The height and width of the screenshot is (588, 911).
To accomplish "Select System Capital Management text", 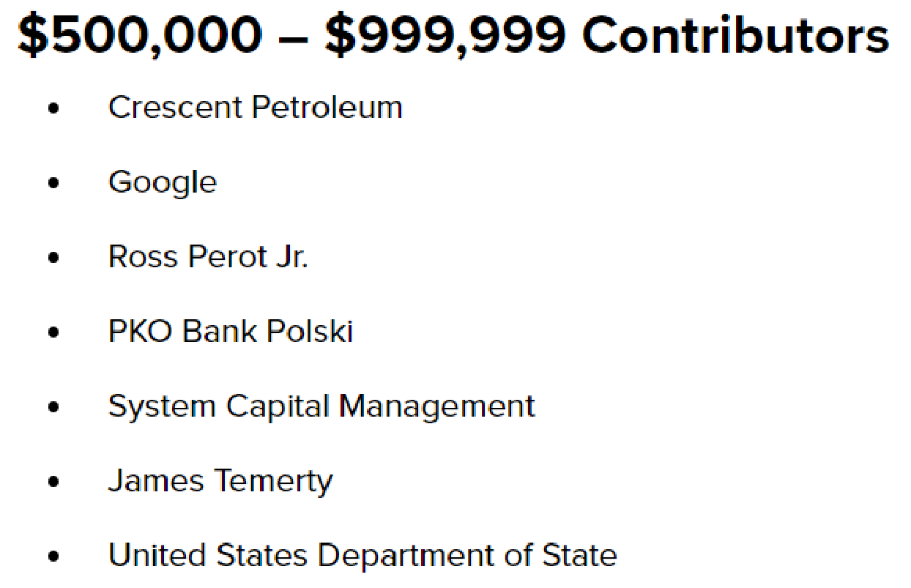I will pos(321,406).
